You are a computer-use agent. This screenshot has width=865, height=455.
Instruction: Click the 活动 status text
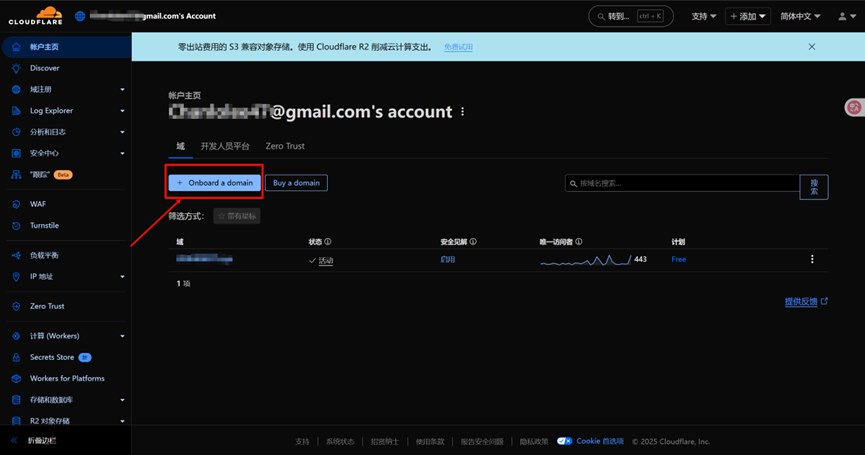tap(325, 261)
